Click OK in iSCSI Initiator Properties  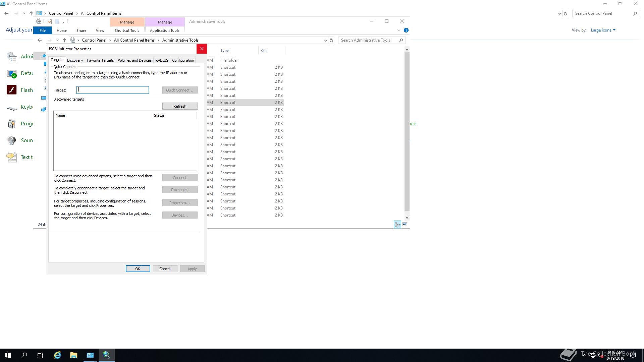click(x=138, y=269)
